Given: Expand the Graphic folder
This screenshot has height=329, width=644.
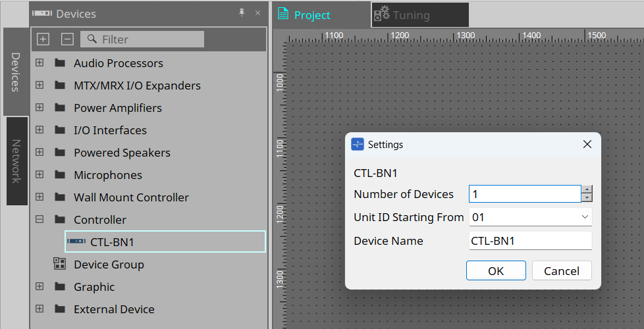Looking at the screenshot, I should pos(40,286).
